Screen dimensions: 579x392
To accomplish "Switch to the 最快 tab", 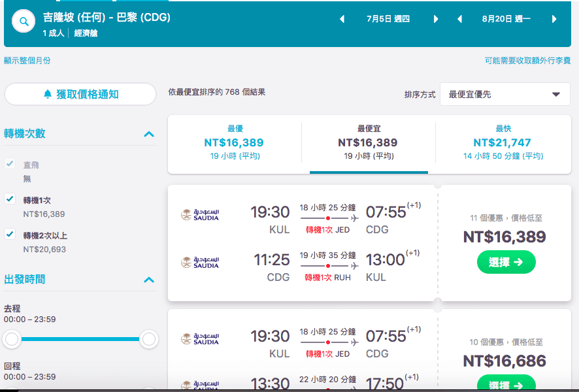I will click(x=503, y=143).
